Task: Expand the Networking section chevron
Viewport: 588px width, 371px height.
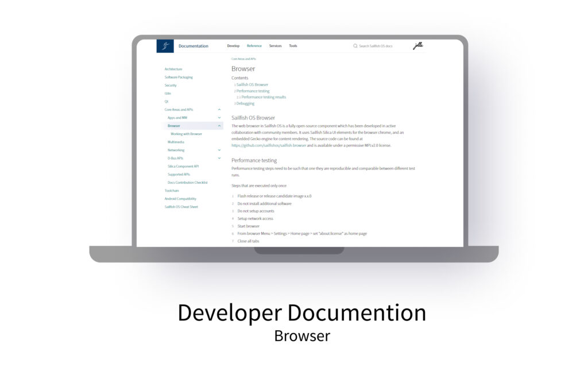Action: click(x=219, y=150)
